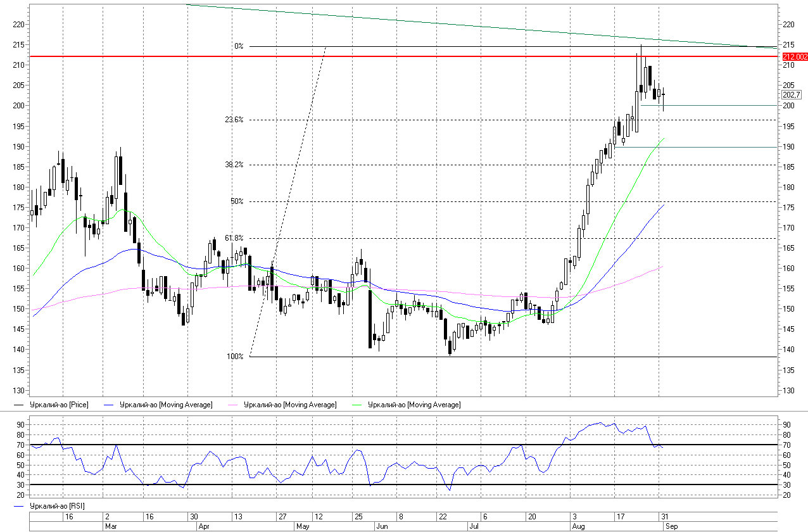Click the Sep month label on time axis
The height and width of the screenshot is (532, 808).
click(671, 526)
